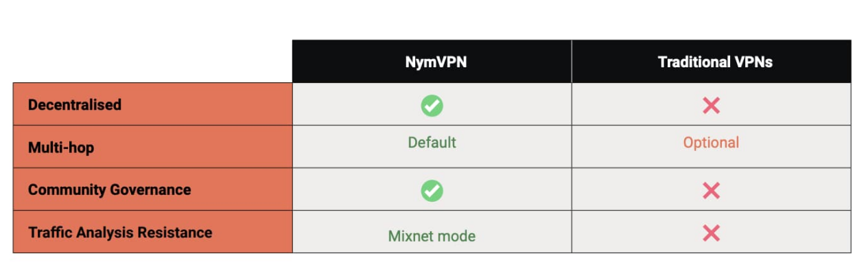Select the NymVPN column header
The height and width of the screenshot is (269, 868).
(x=432, y=62)
